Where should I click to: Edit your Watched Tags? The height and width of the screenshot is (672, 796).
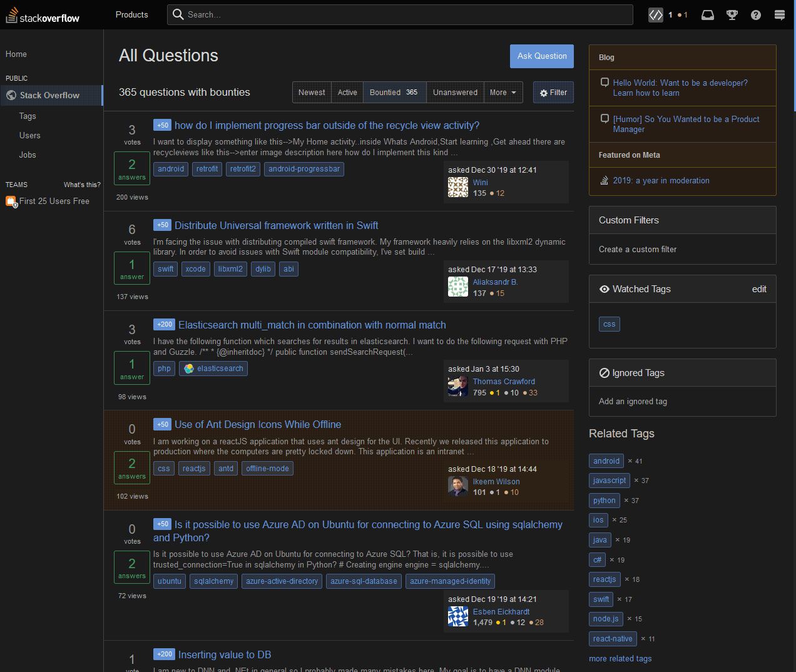click(759, 289)
